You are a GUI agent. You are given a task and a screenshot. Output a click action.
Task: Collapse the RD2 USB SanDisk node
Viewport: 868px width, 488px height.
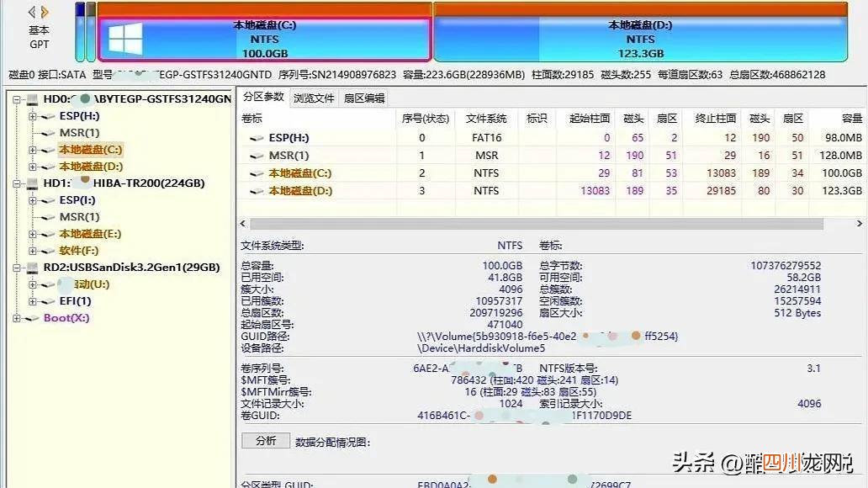click(17, 268)
